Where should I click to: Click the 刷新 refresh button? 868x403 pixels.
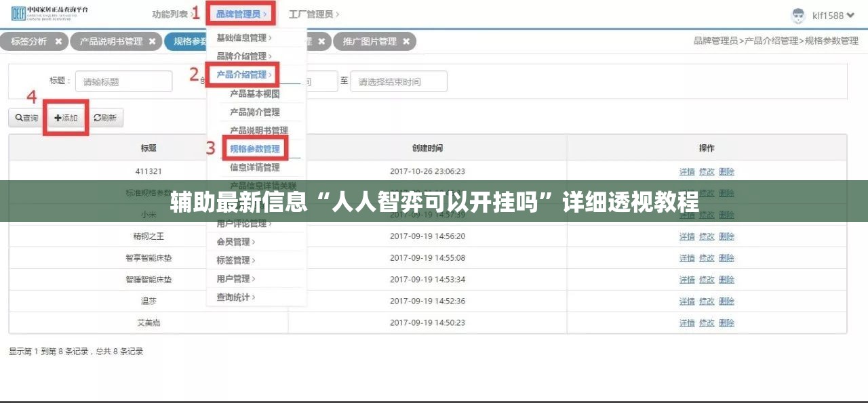click(105, 118)
